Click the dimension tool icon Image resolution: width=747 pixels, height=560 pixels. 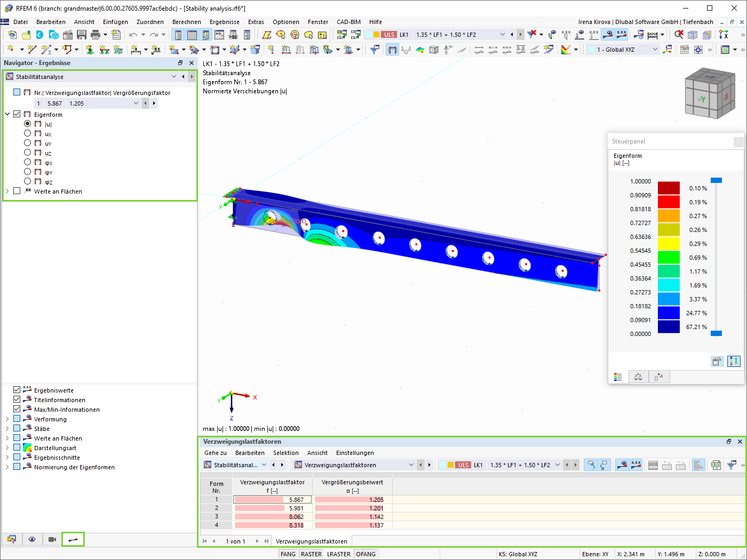[x=136, y=50]
